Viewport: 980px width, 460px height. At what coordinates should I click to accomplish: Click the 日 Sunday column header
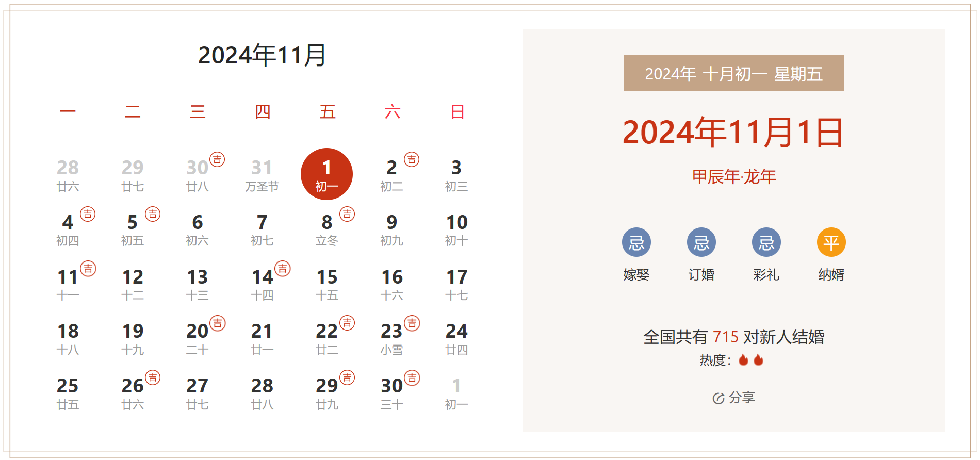[458, 111]
